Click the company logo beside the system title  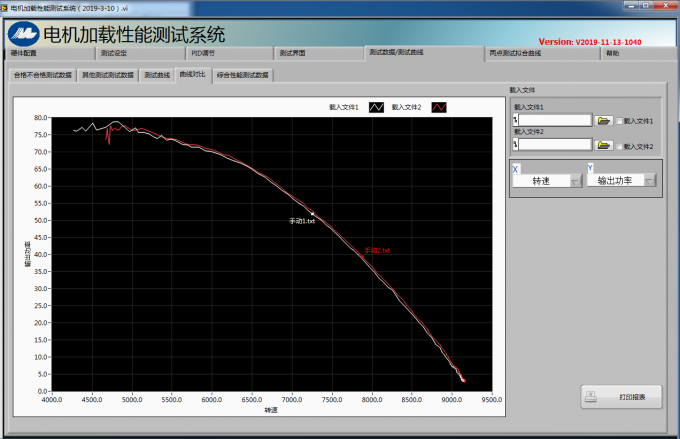(23, 33)
